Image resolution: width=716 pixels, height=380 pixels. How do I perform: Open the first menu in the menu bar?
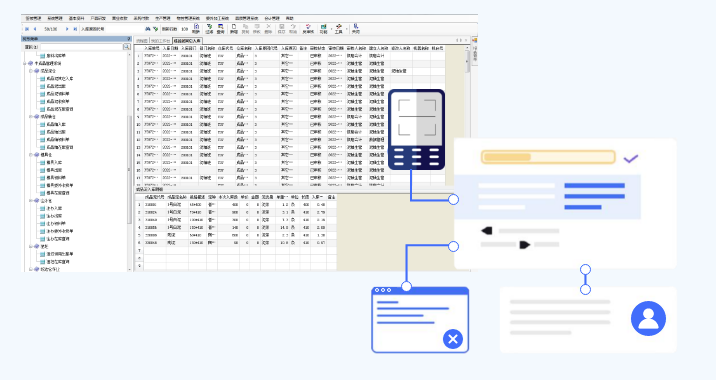click(x=33, y=18)
